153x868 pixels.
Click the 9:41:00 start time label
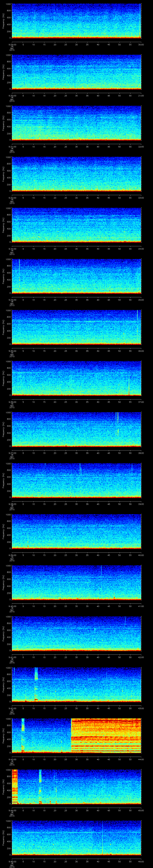(12, 657)
